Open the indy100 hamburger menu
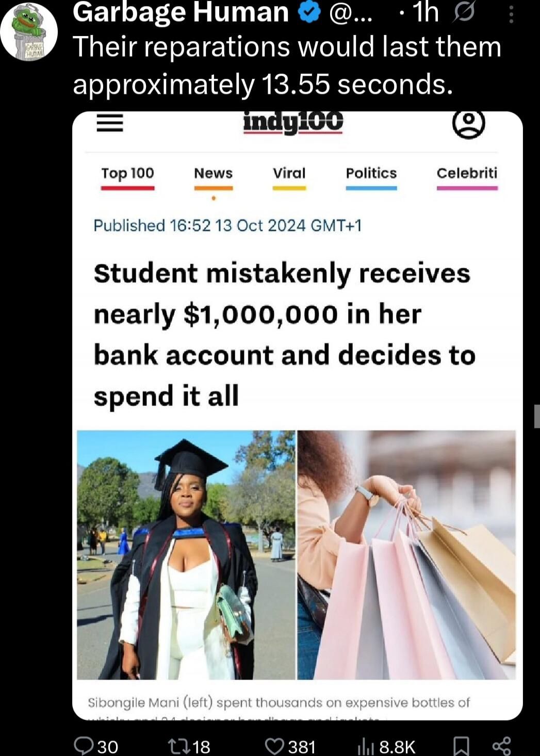Image resolution: width=540 pixels, height=756 pixels. click(x=110, y=123)
